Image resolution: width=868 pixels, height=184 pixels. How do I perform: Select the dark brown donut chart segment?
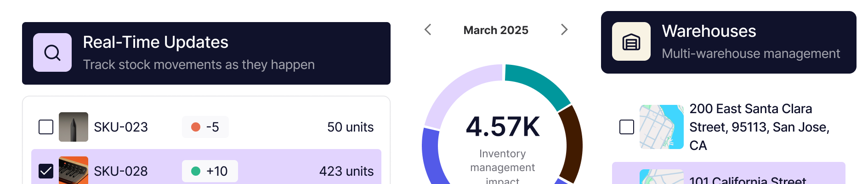point(572,144)
